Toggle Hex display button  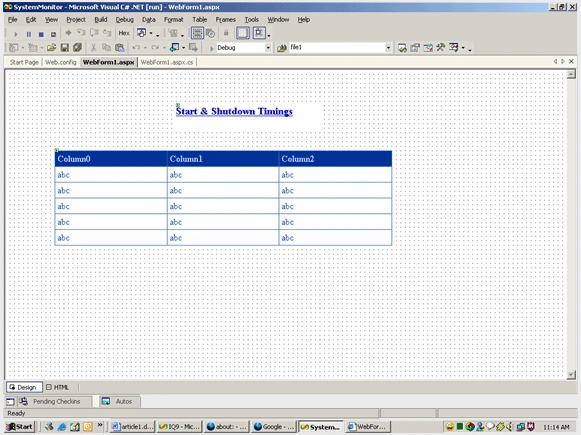[124, 33]
